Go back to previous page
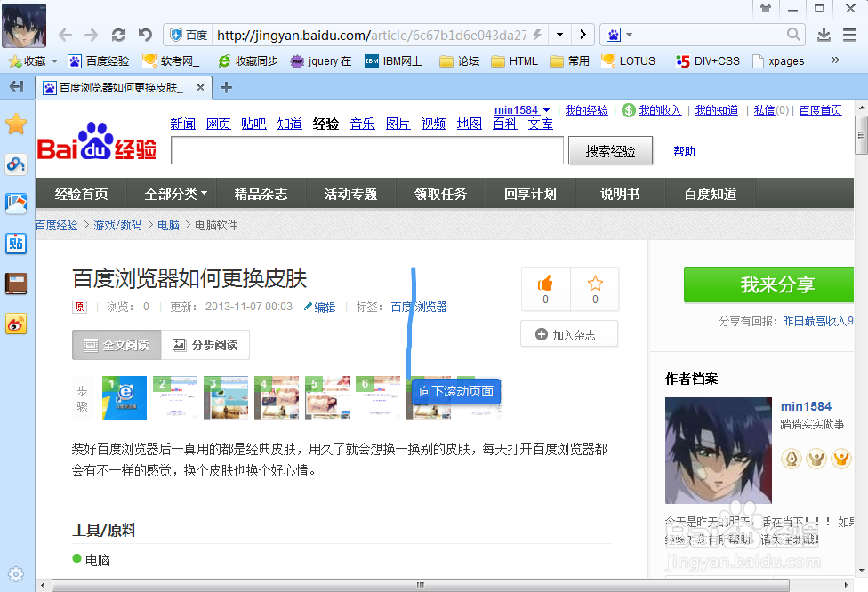The width and height of the screenshot is (868, 592). tap(65, 36)
